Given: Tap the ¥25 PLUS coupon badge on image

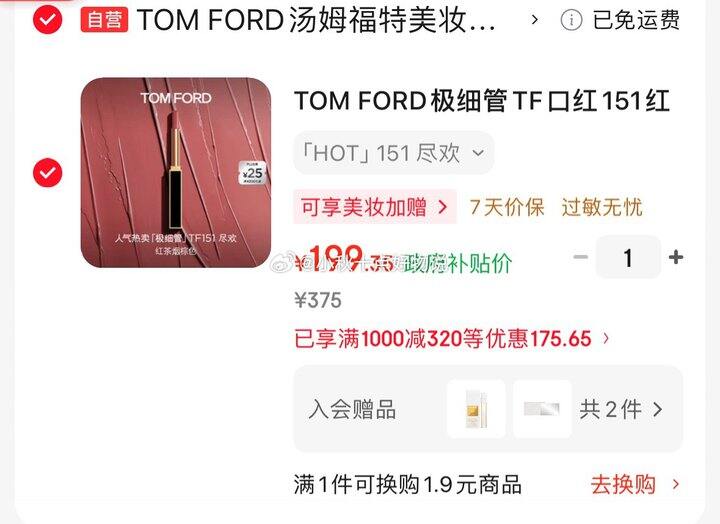Looking at the screenshot, I should (252, 173).
